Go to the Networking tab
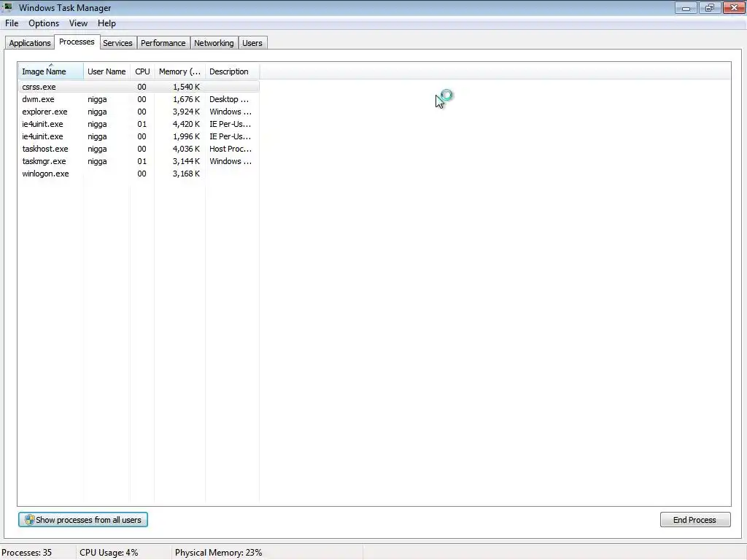 click(x=214, y=43)
